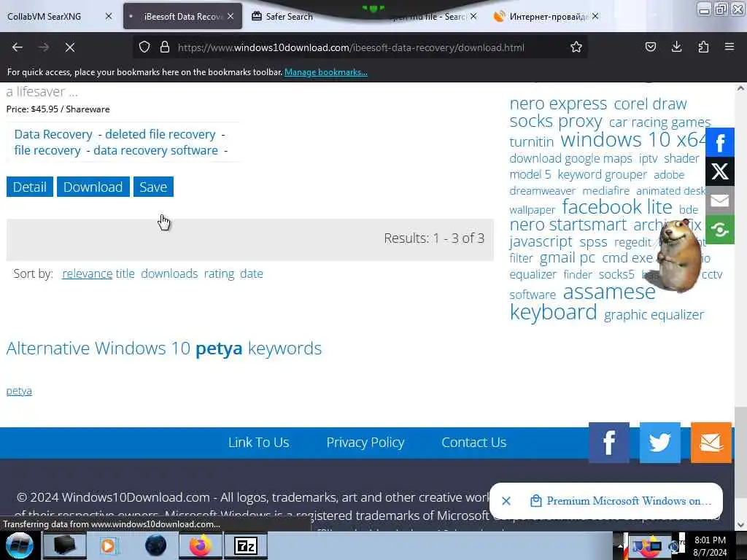747x560 pixels.
Task: Open the data recovery software tag
Action: point(156,150)
